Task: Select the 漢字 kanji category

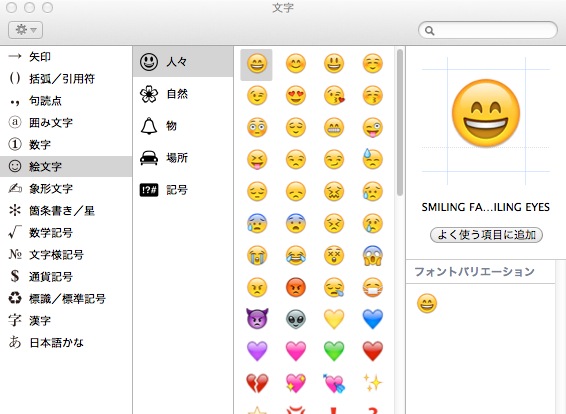Action: [66, 321]
